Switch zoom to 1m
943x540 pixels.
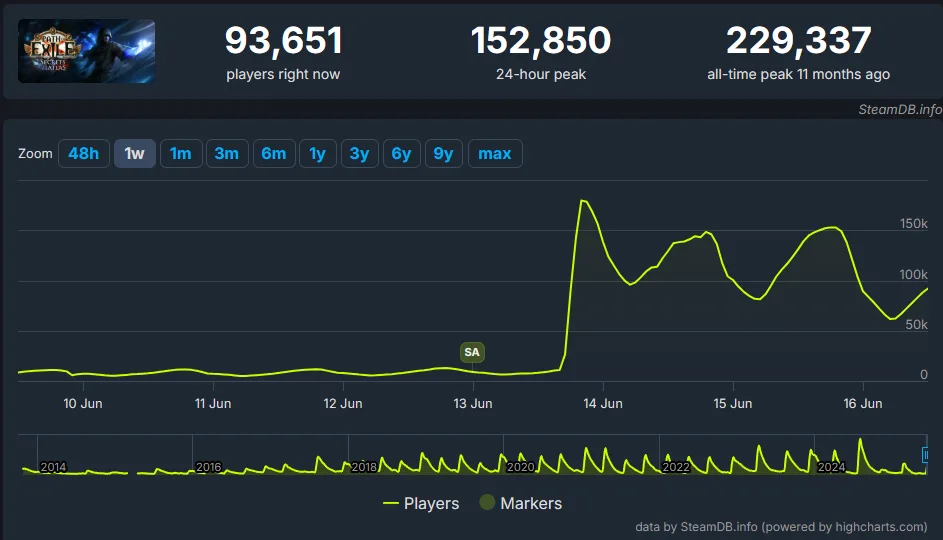pyautogui.click(x=180, y=153)
